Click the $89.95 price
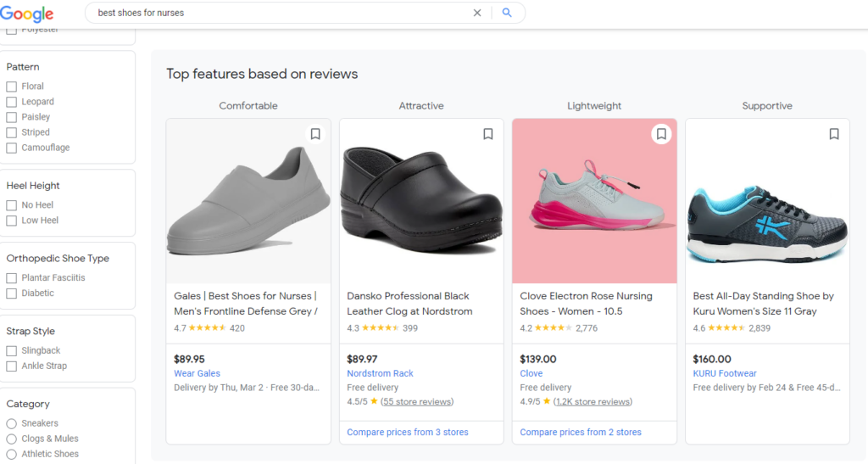The image size is (868, 464). (189, 359)
